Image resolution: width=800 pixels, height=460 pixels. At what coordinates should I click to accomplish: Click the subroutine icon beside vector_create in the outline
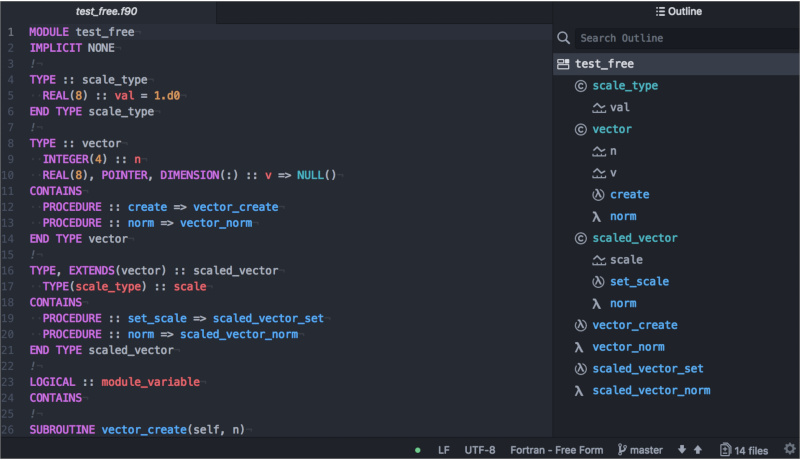[581, 325]
